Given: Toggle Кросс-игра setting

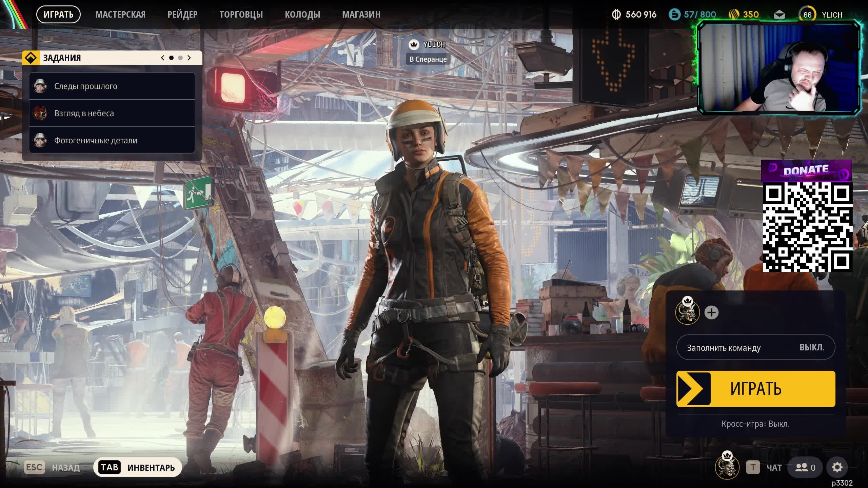Looking at the screenshot, I should tap(755, 424).
